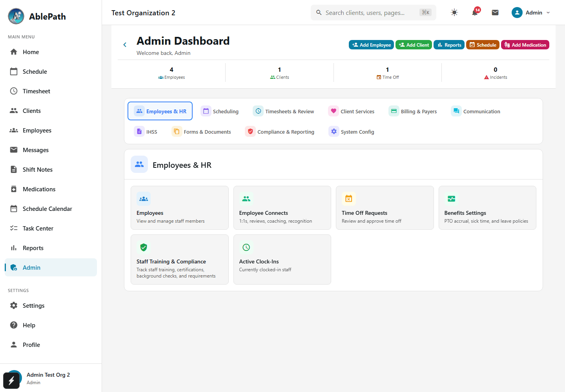Open the mail envelope icon in header

pyautogui.click(x=495, y=13)
